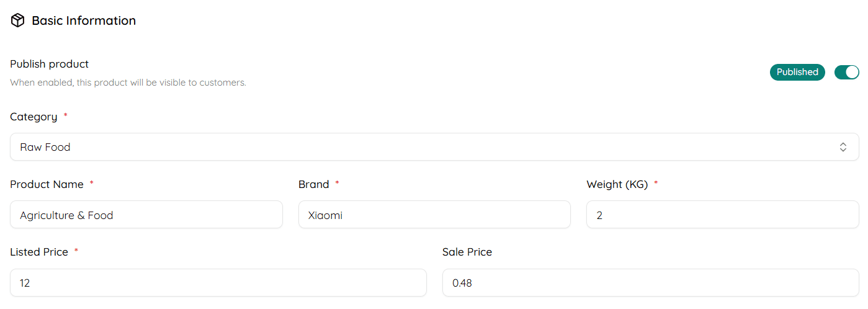Click the Sale Price label
Screen dimensions: 868x309
[467, 252]
